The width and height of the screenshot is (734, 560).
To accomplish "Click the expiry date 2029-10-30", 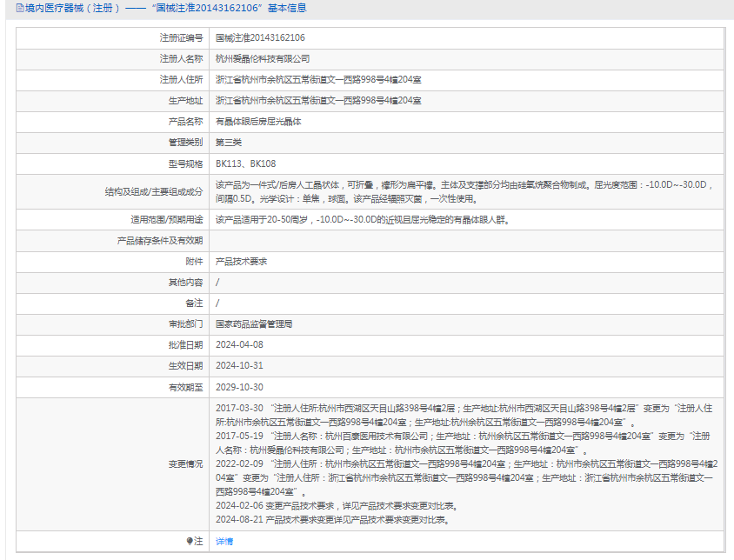I will click(239, 387).
